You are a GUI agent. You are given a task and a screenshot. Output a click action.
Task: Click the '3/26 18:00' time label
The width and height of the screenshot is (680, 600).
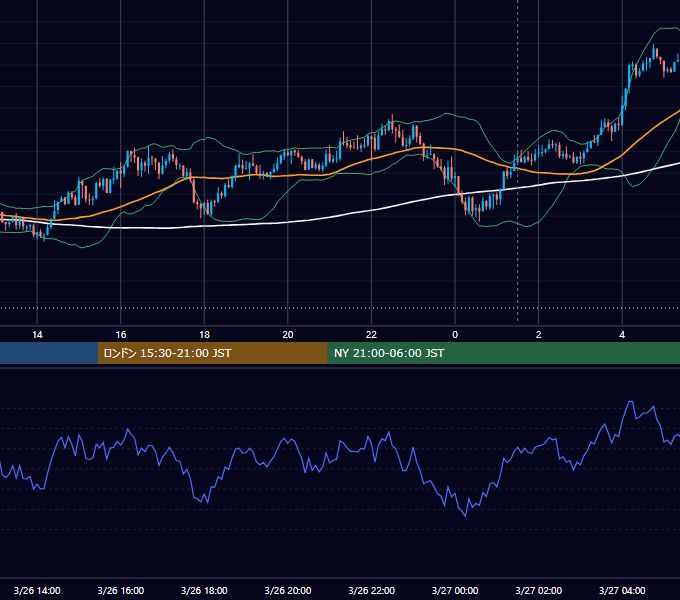coord(204,590)
